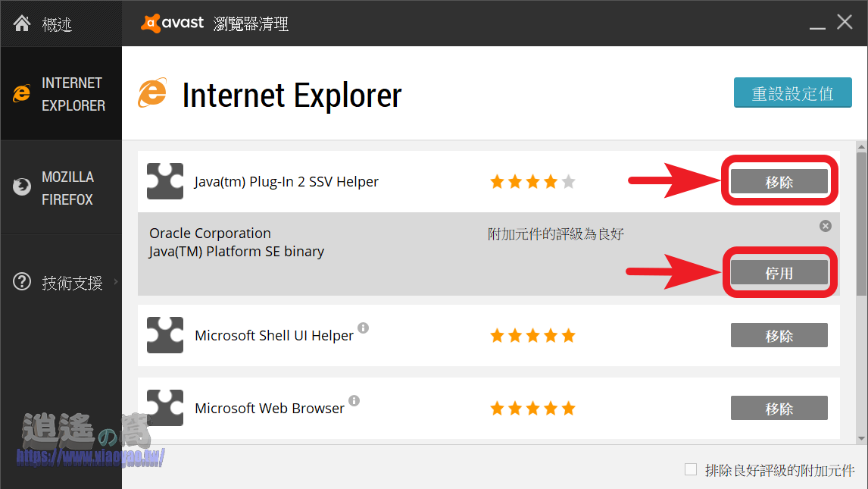The width and height of the screenshot is (868, 489).
Task: Remove the Microsoft Web Browser add-on
Action: (779, 408)
